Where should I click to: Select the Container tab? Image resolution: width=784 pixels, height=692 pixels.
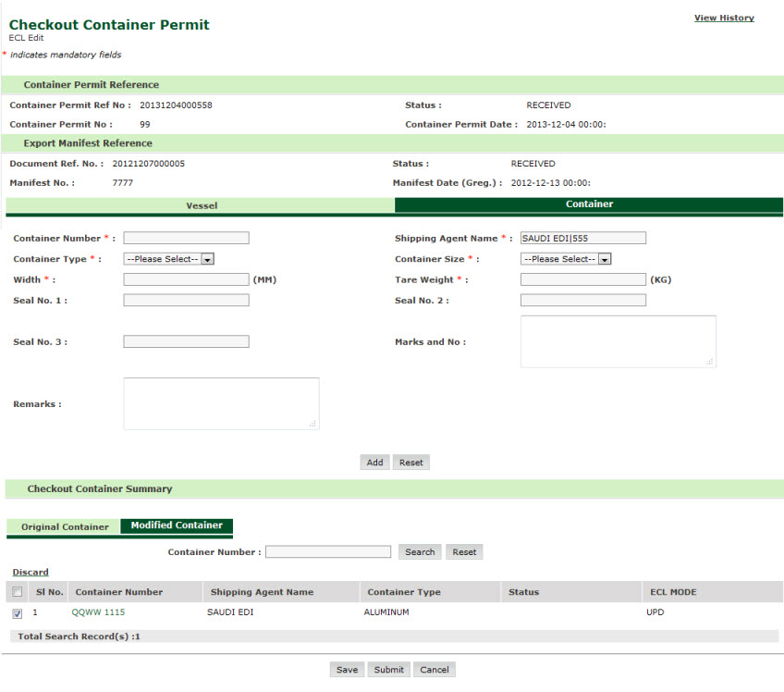click(x=589, y=204)
